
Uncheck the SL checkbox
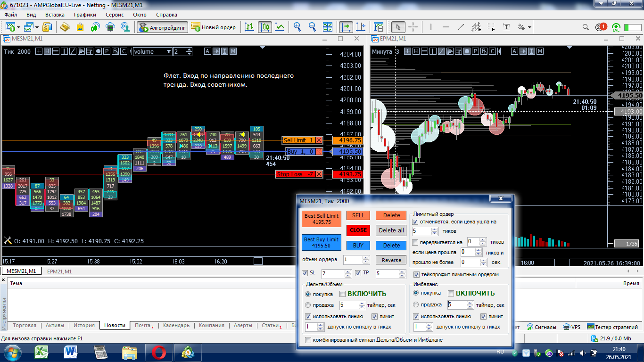305,273
